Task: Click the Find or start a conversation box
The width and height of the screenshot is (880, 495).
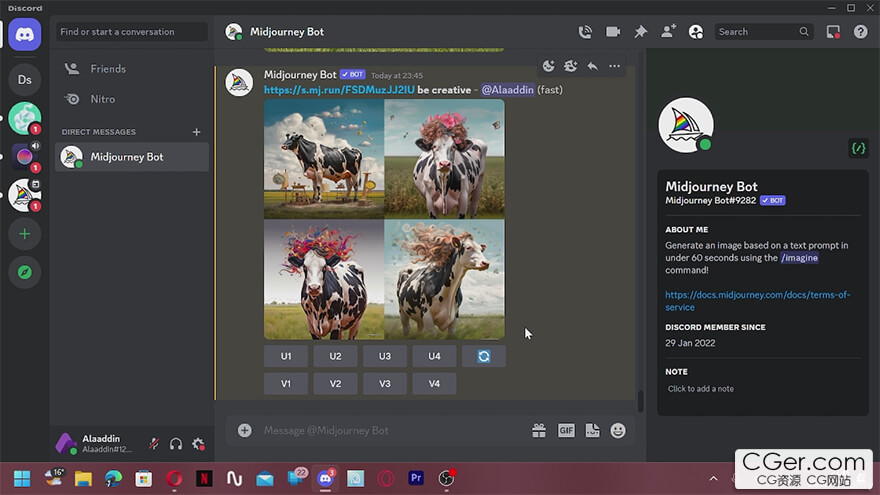Action: (x=131, y=32)
